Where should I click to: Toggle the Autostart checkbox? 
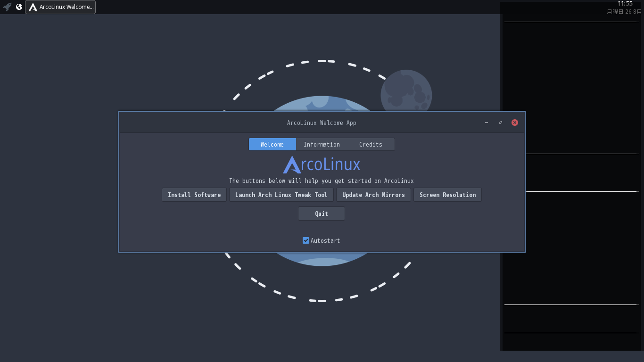306,240
